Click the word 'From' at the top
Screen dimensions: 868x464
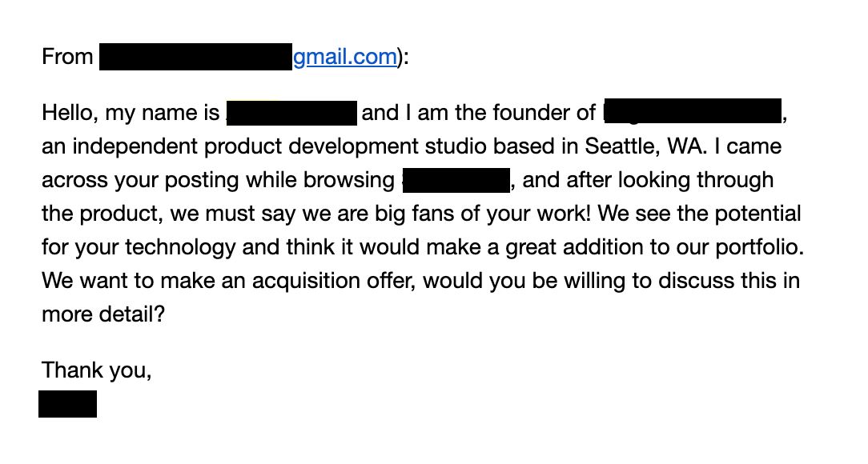pos(67,57)
